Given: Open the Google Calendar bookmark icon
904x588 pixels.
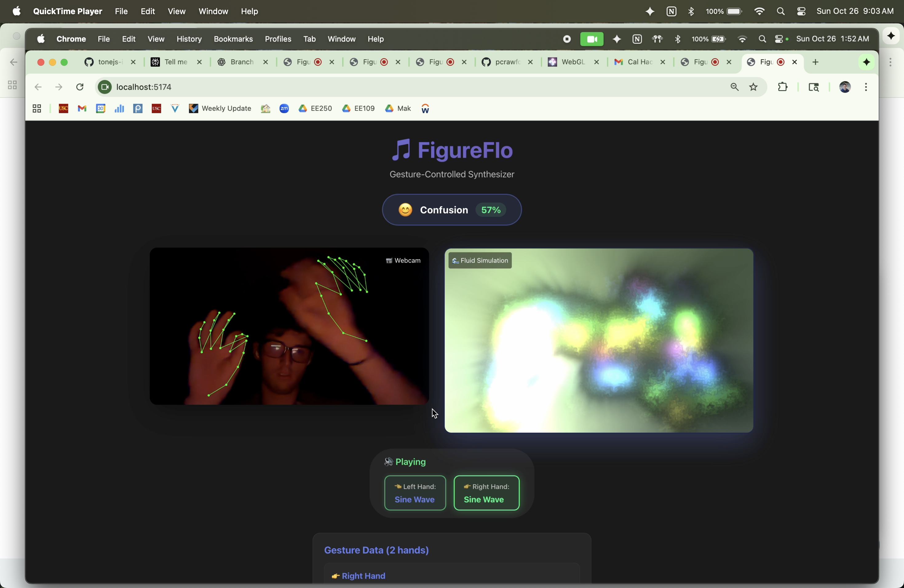Looking at the screenshot, I should pos(101,109).
